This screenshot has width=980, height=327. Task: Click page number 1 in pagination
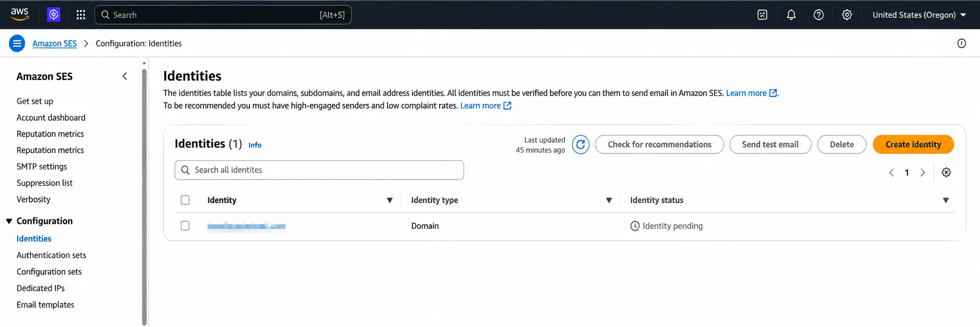click(907, 173)
